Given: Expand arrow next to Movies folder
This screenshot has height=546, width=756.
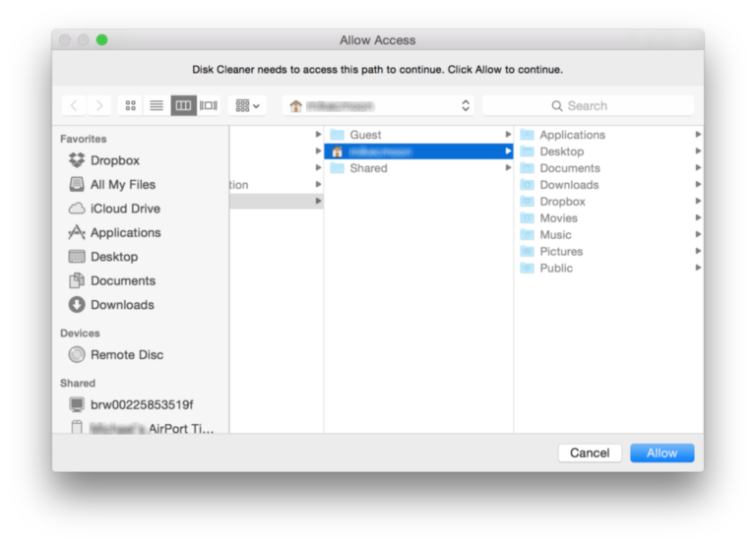Looking at the screenshot, I should click(x=698, y=217).
